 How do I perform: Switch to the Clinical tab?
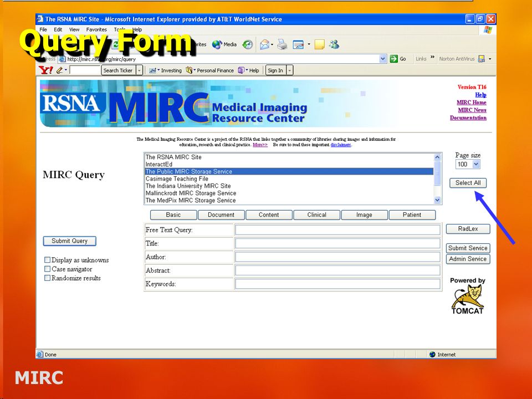317,215
